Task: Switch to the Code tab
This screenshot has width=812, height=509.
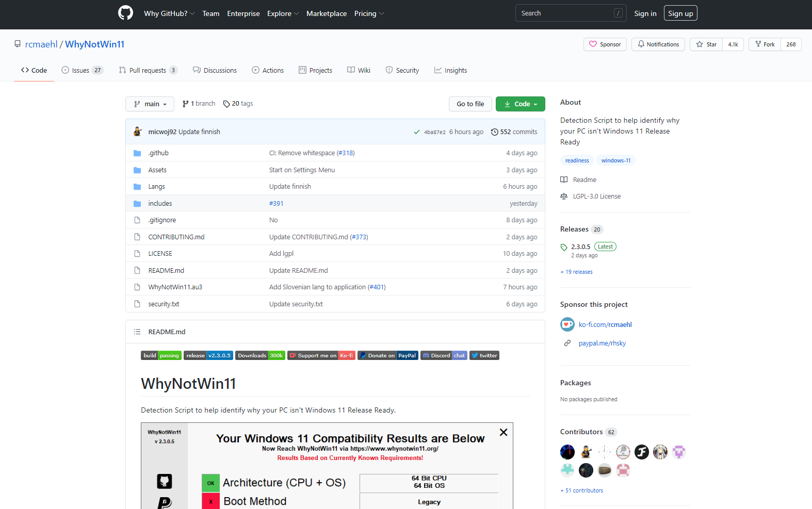Action: pyautogui.click(x=34, y=70)
